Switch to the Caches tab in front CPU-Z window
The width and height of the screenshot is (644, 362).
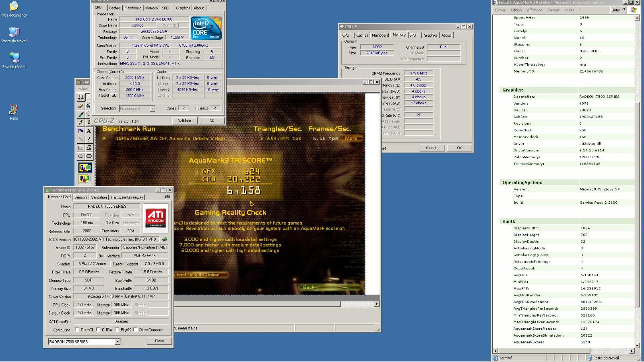tap(115, 8)
